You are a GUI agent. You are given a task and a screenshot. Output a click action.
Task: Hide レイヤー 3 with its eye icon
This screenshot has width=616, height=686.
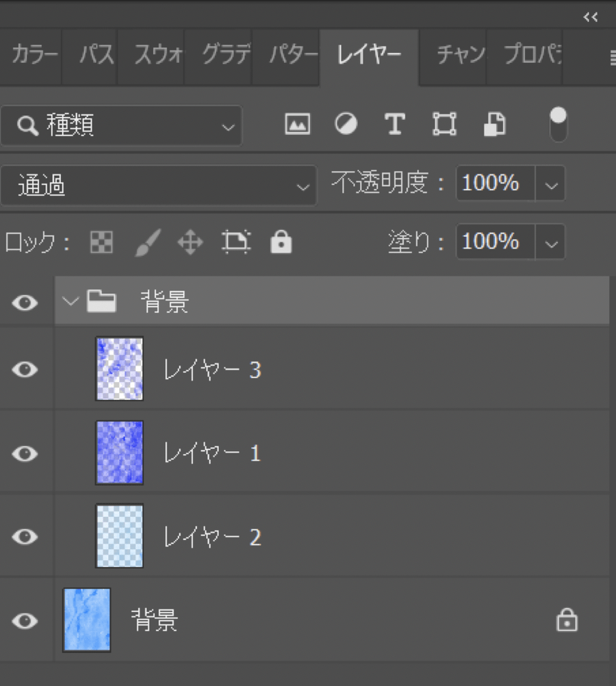coord(25,370)
